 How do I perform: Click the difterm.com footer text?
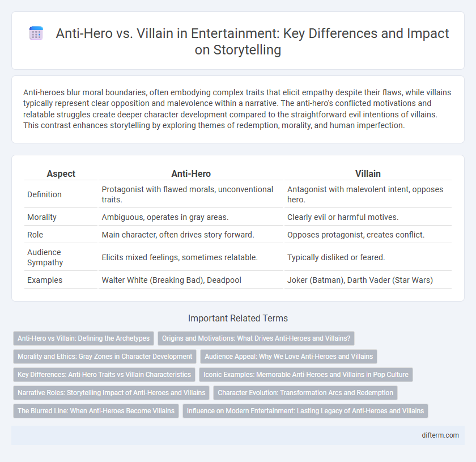pyautogui.click(x=440, y=435)
